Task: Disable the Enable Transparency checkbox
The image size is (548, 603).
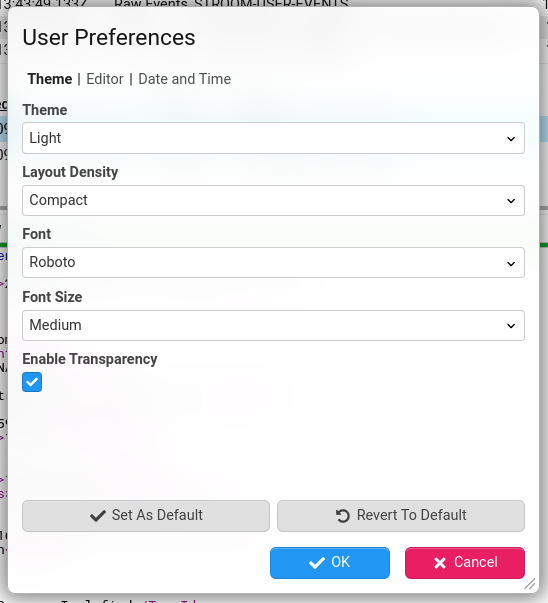Action: (x=32, y=382)
